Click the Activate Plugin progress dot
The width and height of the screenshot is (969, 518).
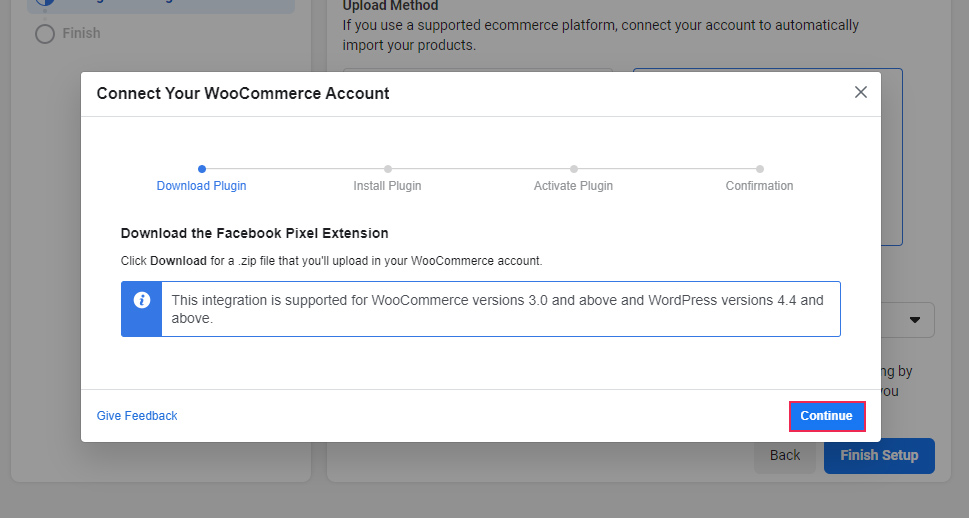[x=573, y=169]
